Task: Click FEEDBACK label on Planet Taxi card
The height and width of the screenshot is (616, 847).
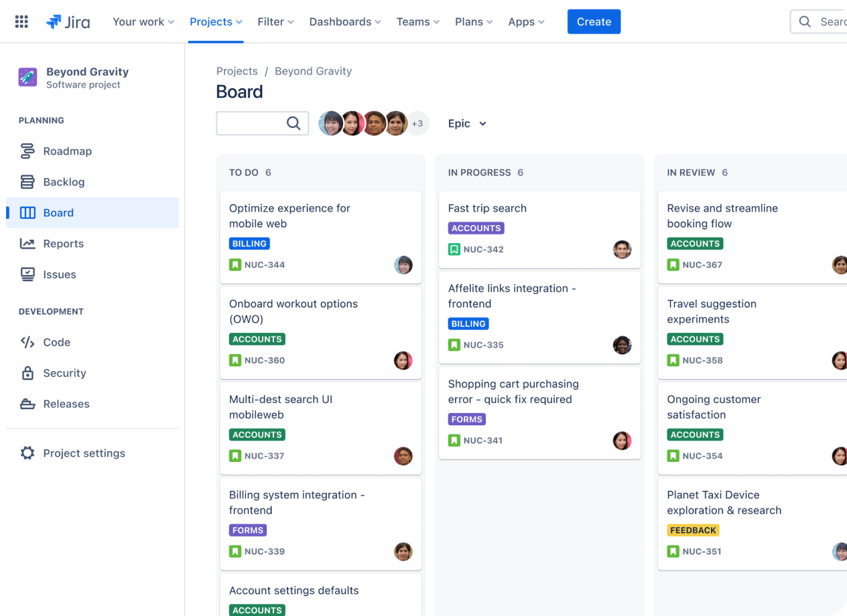Action: (693, 530)
